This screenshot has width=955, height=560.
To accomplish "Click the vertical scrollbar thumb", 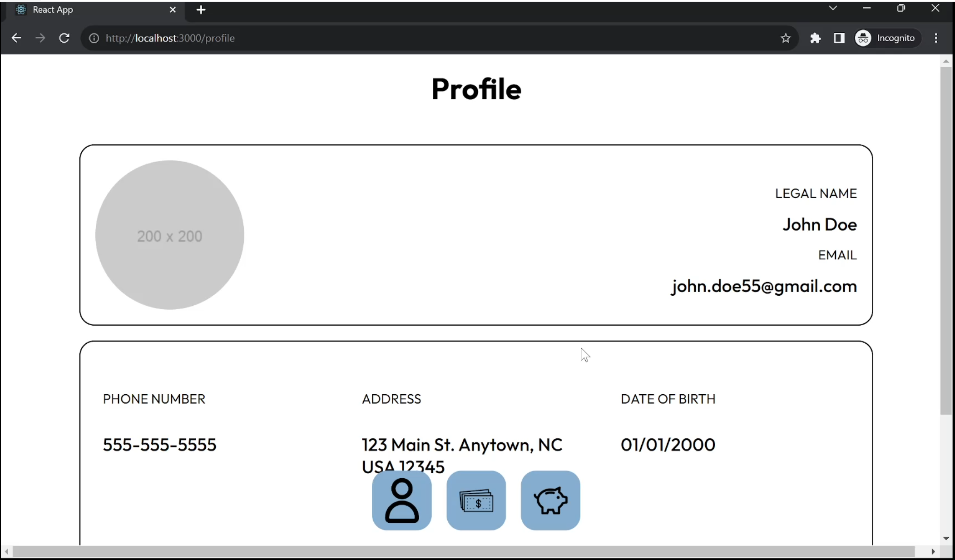I will click(945, 241).
